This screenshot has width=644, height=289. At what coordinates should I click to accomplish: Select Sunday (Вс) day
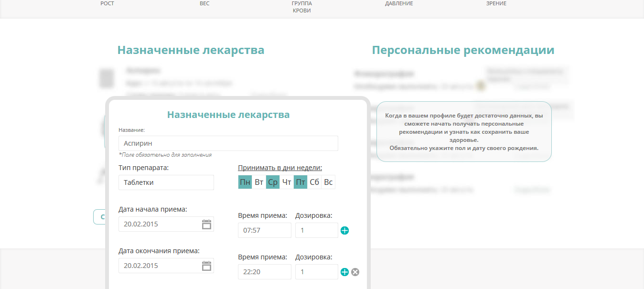pos(328,182)
